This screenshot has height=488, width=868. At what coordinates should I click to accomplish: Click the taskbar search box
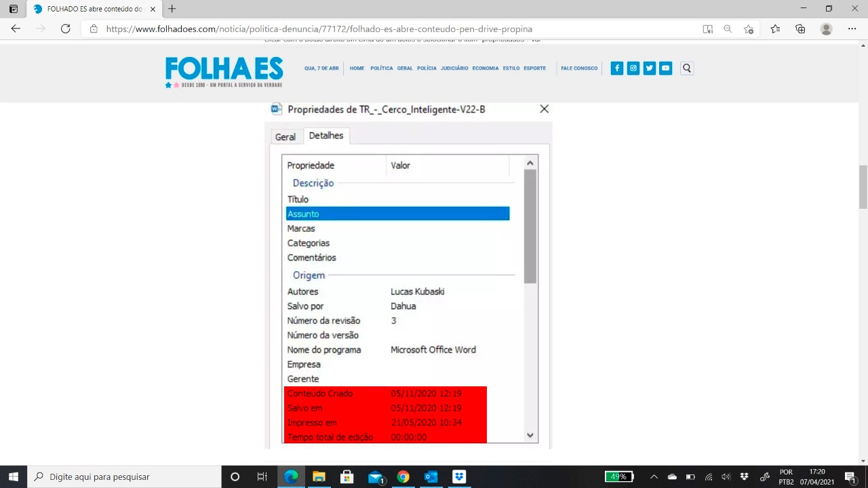(x=125, y=476)
